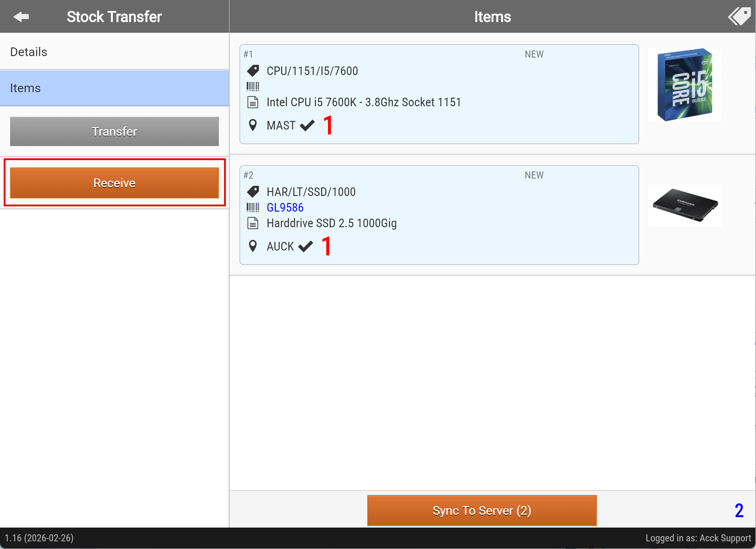Click the tags icon in Items header
This screenshot has width=756, height=549.
pos(739,16)
